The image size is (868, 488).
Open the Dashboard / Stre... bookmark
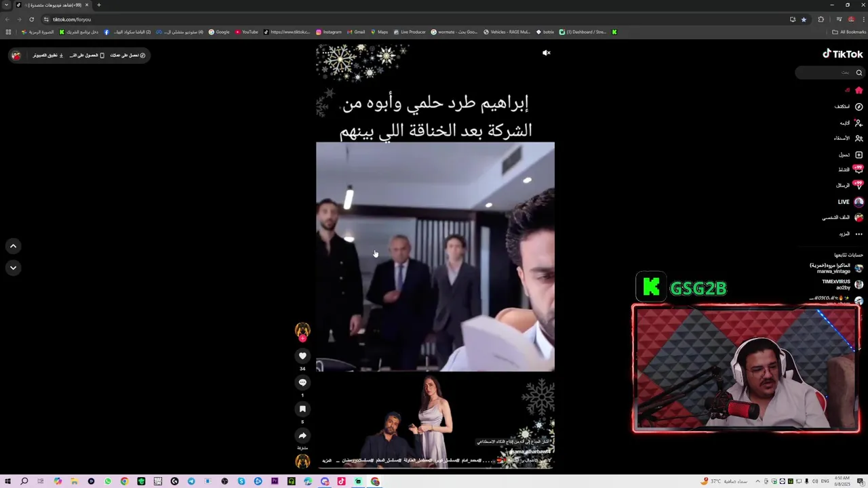coord(583,32)
